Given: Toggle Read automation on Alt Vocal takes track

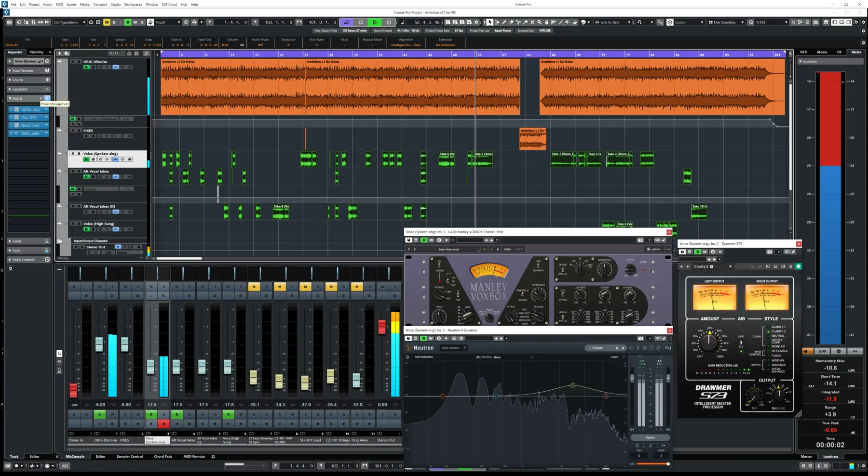Looking at the screenshot, I should 86,177.
